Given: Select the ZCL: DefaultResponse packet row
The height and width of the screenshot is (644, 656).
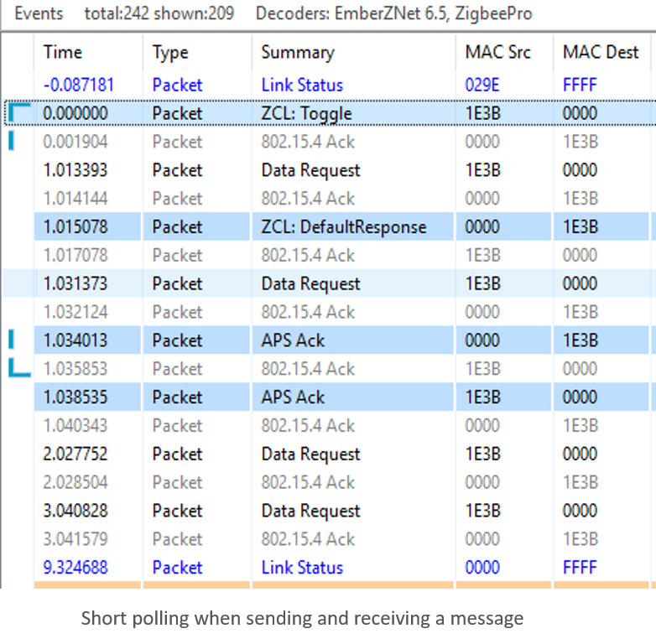Looking at the screenshot, I should click(343, 227).
